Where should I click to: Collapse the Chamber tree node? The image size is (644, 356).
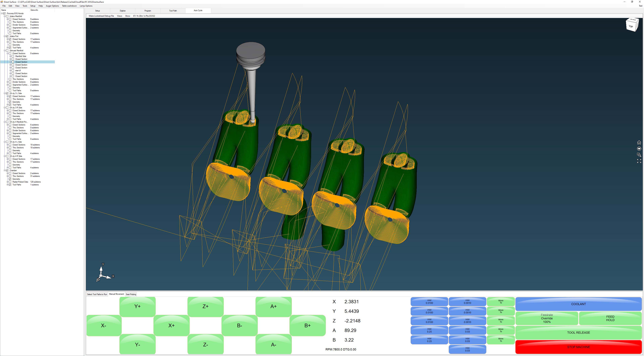coord(5,170)
